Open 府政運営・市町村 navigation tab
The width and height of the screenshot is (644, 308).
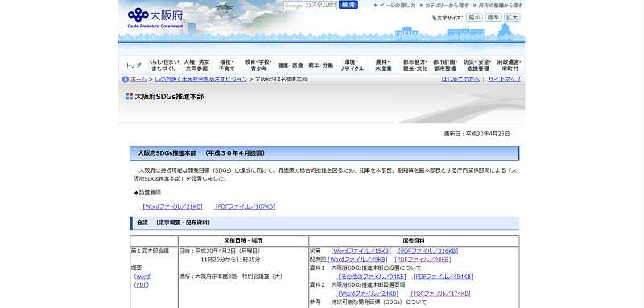pyautogui.click(x=510, y=65)
